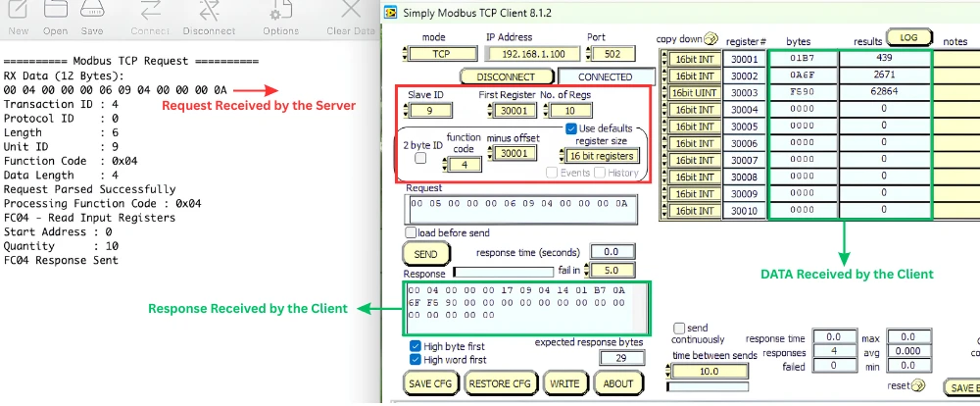The height and width of the screenshot is (406, 980).
Task: Uncheck High byte first option
Action: (415, 346)
